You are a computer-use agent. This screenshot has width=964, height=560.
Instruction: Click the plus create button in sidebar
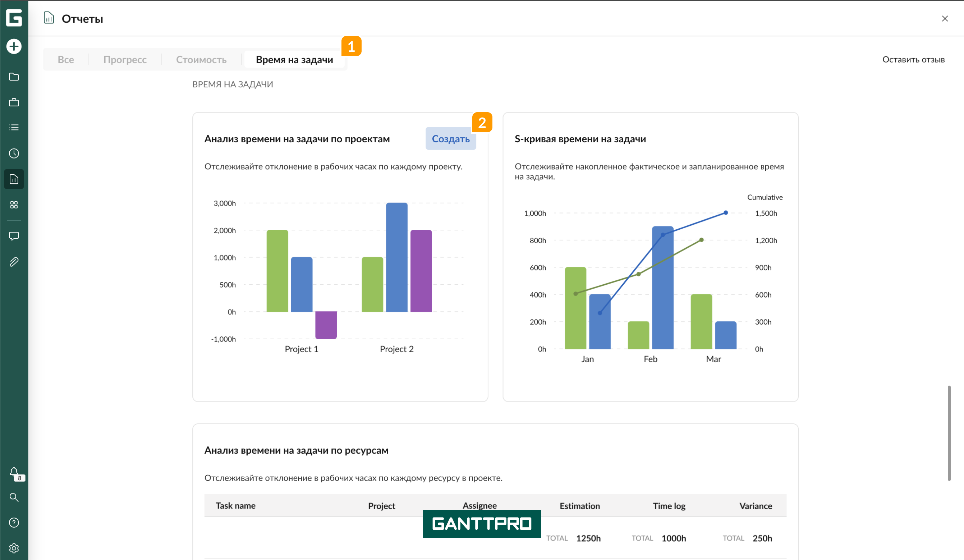[x=14, y=47]
